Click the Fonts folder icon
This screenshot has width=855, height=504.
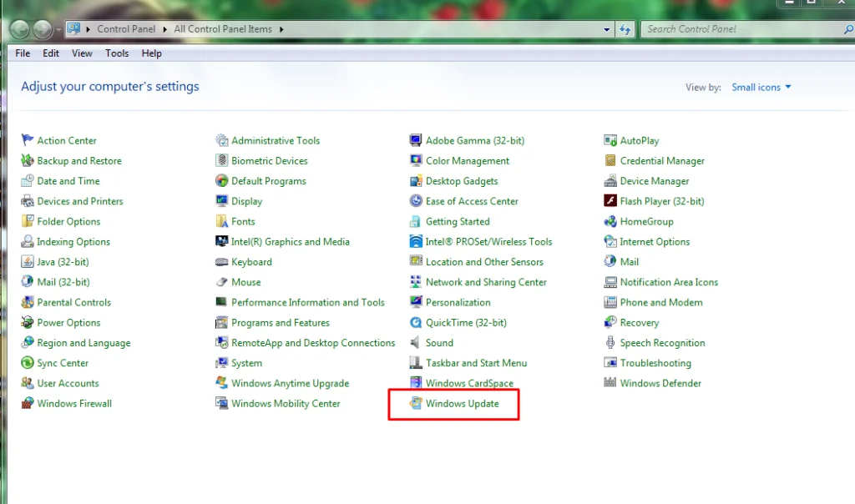(x=221, y=220)
